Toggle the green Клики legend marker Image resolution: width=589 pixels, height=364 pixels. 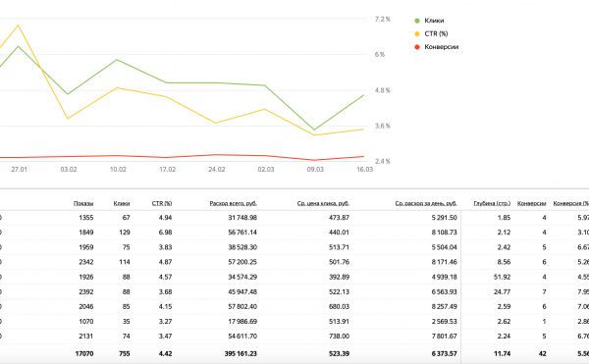416,21
